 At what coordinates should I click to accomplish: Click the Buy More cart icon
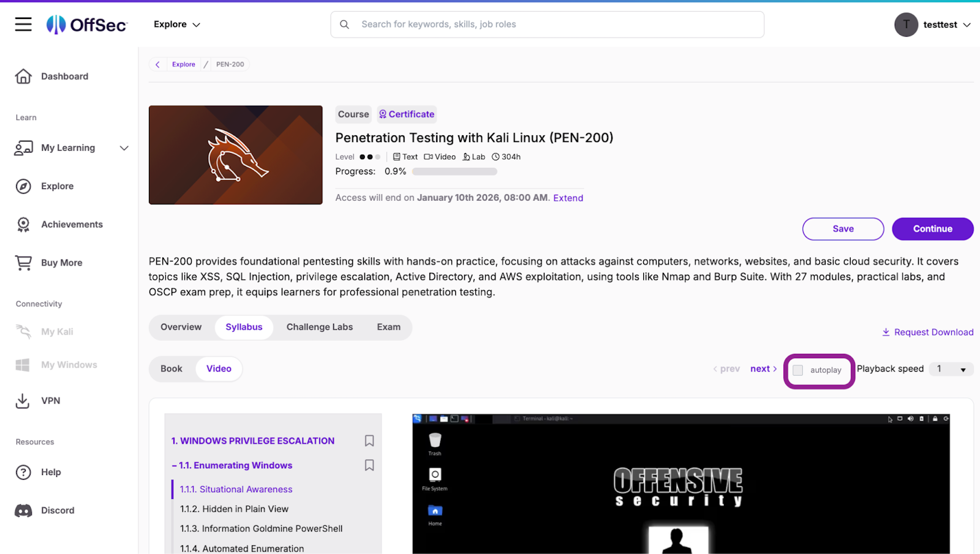23,263
